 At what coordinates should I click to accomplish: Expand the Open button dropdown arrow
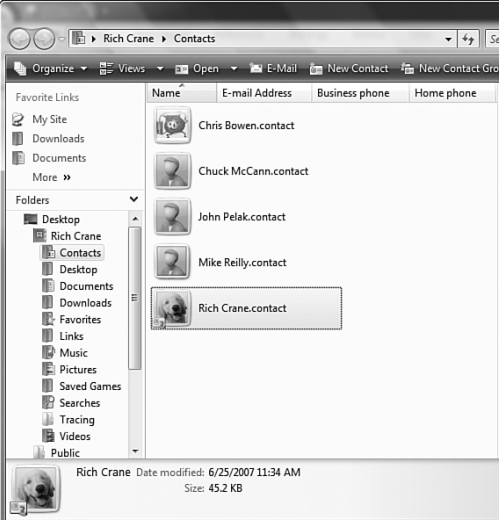pyautogui.click(x=234, y=69)
